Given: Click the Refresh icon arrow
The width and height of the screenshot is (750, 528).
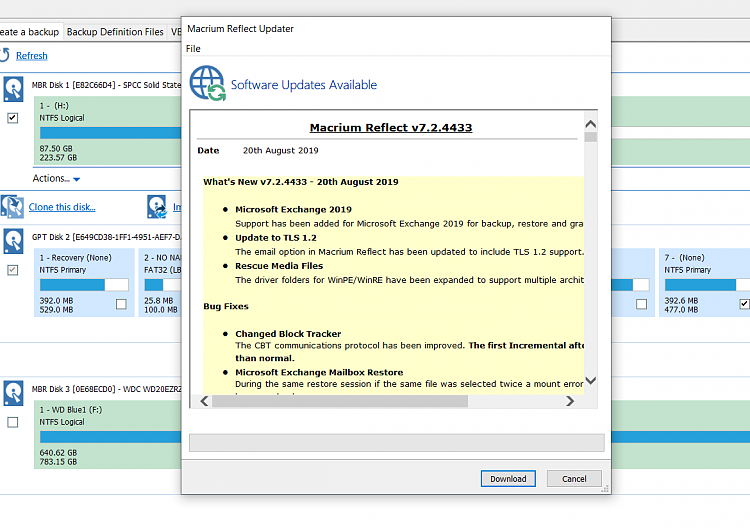Looking at the screenshot, I should click(4, 55).
